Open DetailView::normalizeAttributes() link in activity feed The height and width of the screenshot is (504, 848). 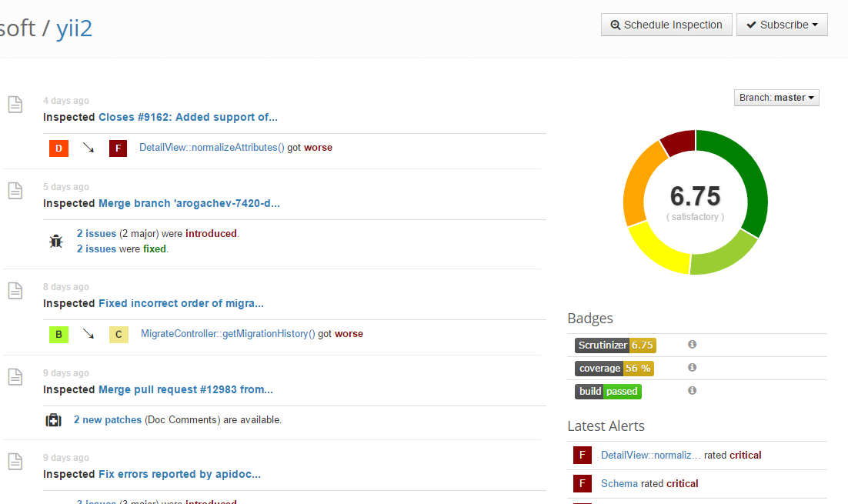(212, 147)
